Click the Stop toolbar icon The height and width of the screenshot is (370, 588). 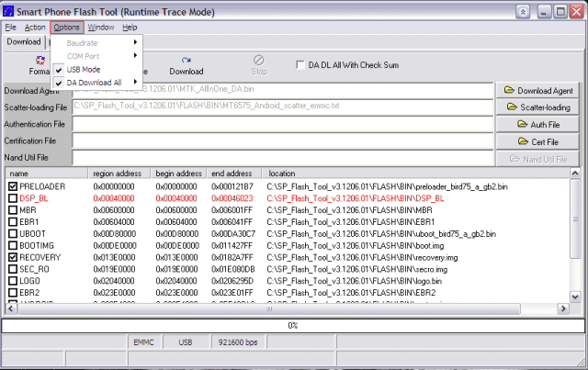point(259,60)
